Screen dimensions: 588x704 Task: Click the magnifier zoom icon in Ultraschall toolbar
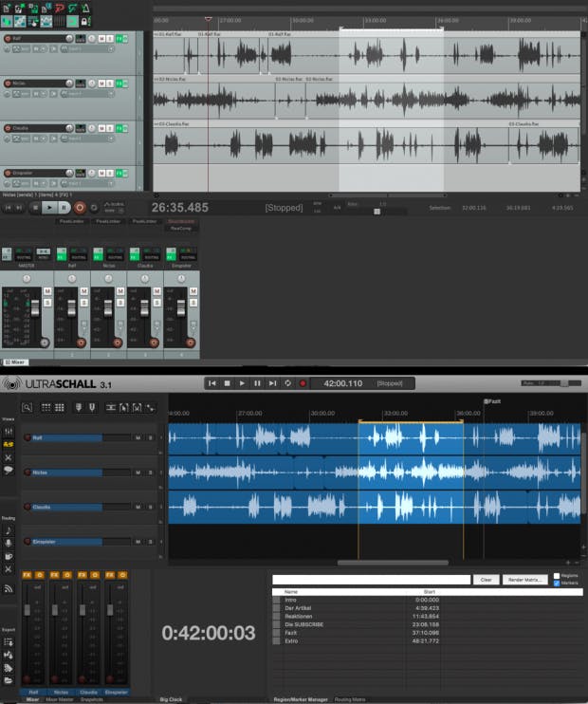(27, 407)
